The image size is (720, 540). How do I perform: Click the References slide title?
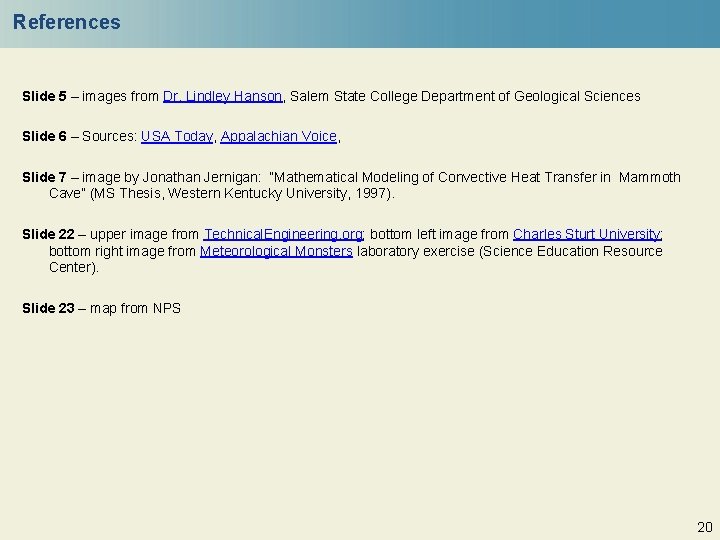(x=67, y=22)
